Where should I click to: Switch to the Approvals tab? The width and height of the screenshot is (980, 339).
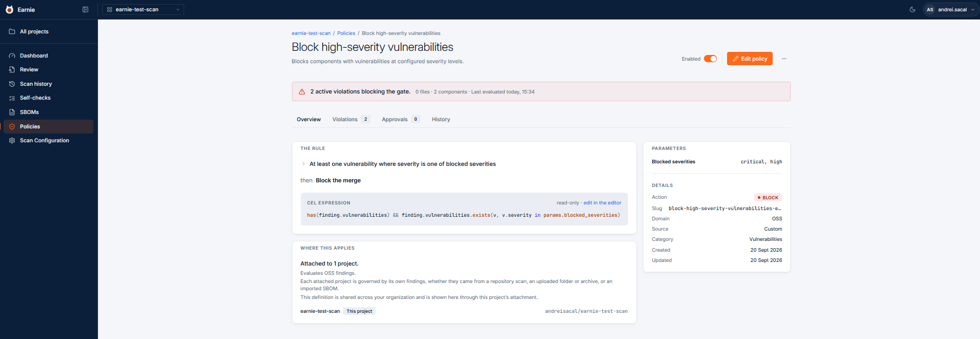401,119
